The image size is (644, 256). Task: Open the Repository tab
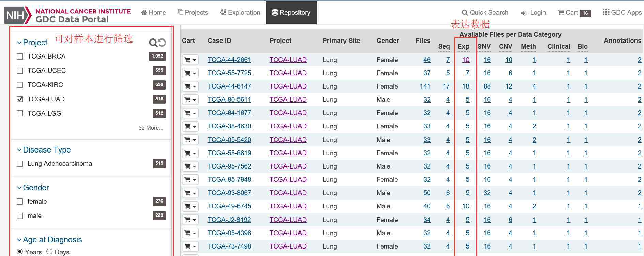click(x=291, y=13)
